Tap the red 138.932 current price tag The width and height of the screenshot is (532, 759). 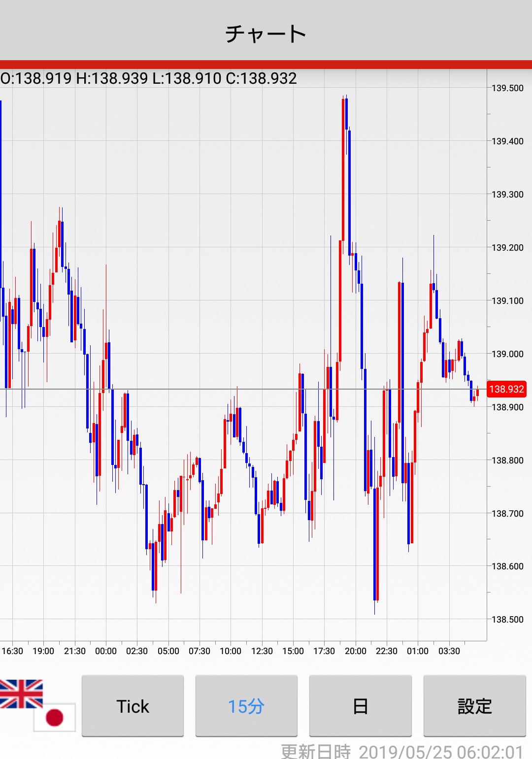click(506, 389)
